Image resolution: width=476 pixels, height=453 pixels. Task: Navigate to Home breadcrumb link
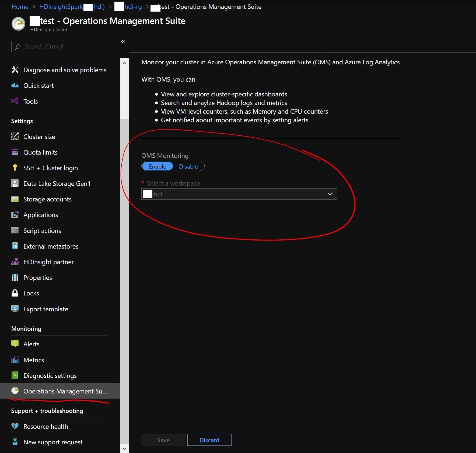click(x=20, y=6)
